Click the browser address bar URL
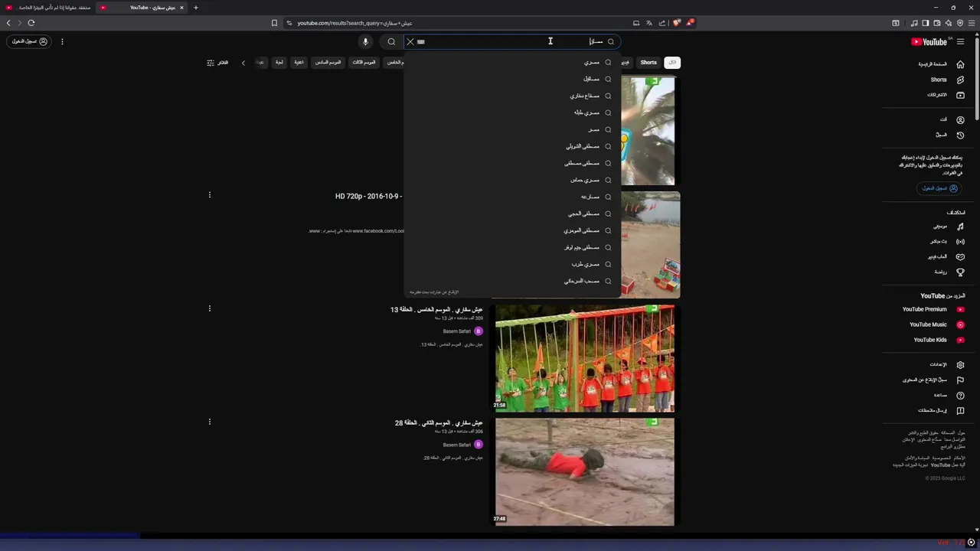Viewport: 980px width, 551px height. coord(355,23)
